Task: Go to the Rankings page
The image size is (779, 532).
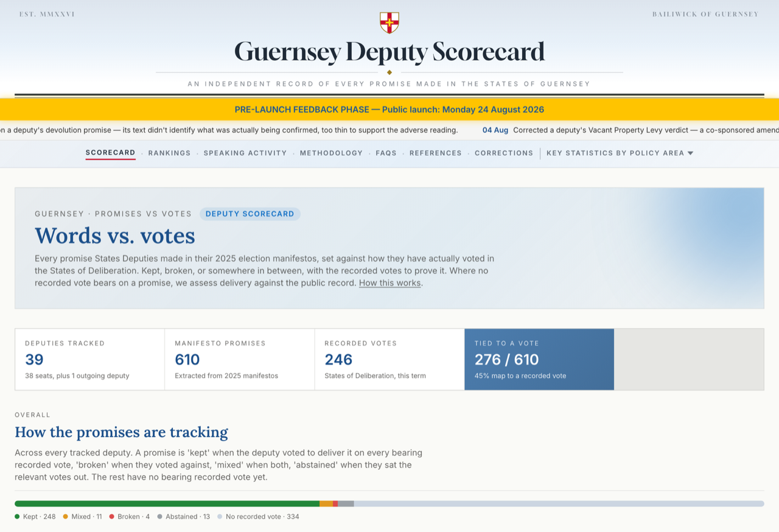Action: (x=169, y=153)
